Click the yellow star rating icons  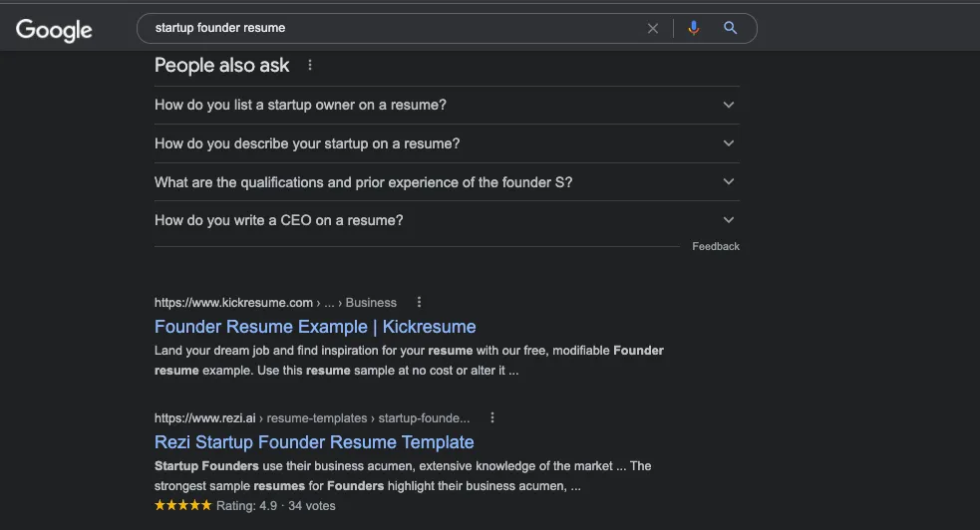click(x=183, y=506)
